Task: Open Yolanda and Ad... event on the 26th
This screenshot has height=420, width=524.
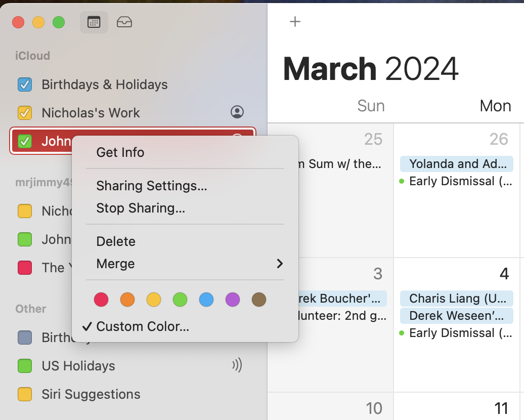Action: (x=457, y=164)
